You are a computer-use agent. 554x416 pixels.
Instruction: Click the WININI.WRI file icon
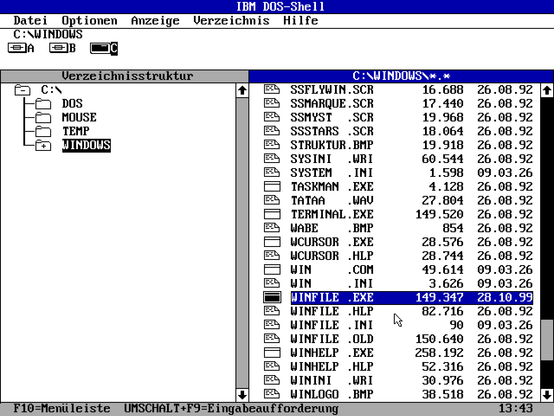(x=272, y=380)
